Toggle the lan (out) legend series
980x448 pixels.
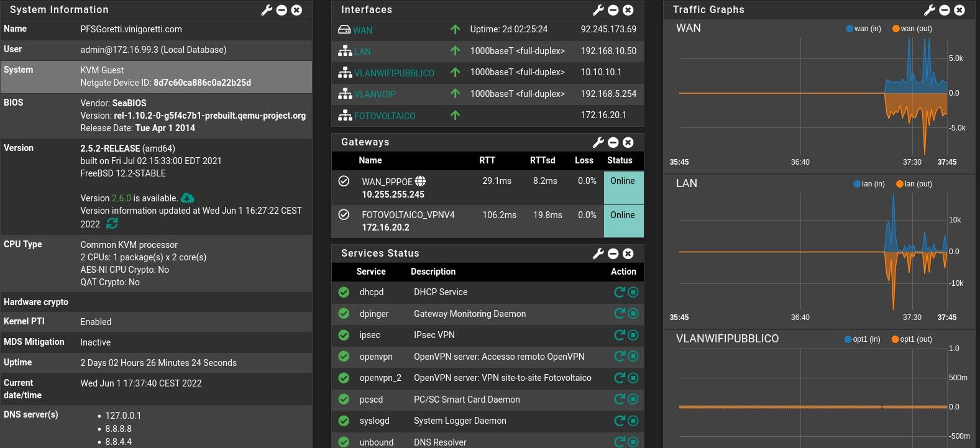coord(914,184)
